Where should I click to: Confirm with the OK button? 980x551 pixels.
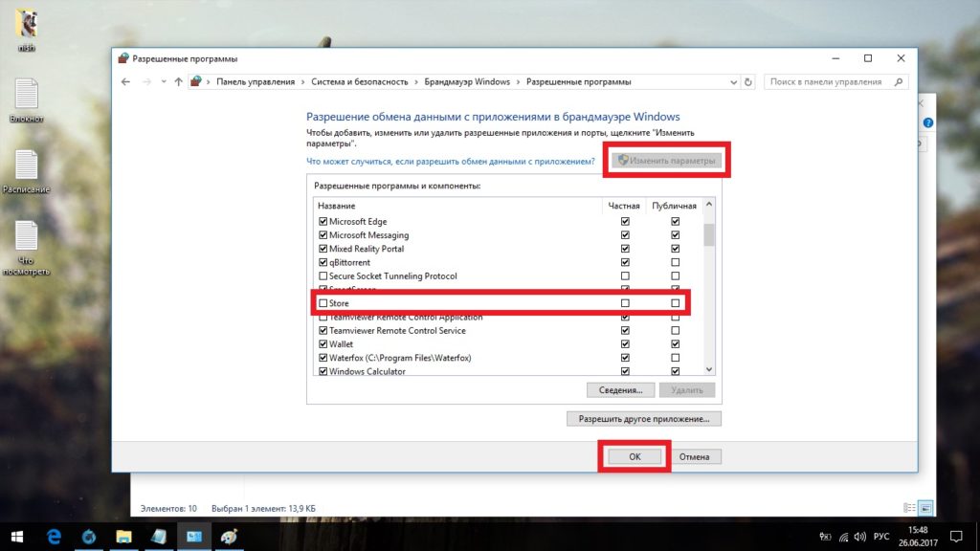coord(635,456)
